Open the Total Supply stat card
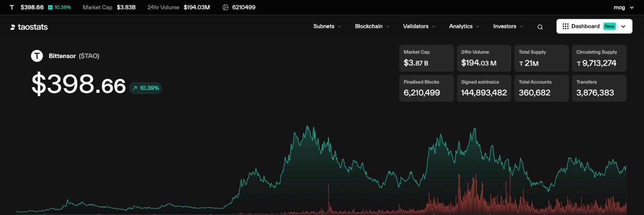Screen dimensions: 644x215 point(541,58)
